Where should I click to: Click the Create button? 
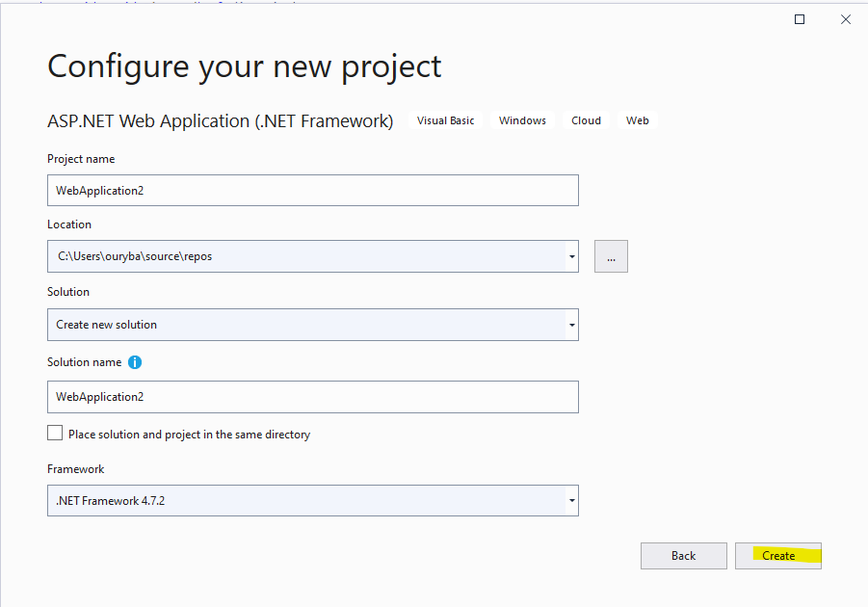778,555
